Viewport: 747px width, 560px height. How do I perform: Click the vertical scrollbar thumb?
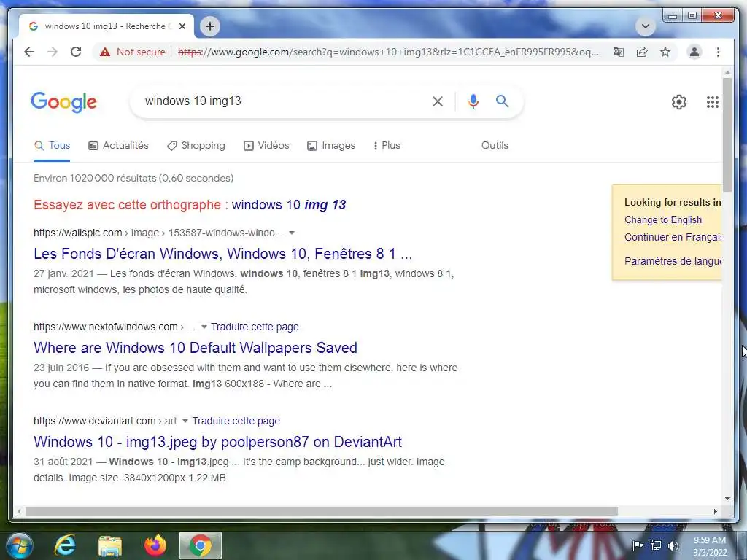click(x=727, y=135)
